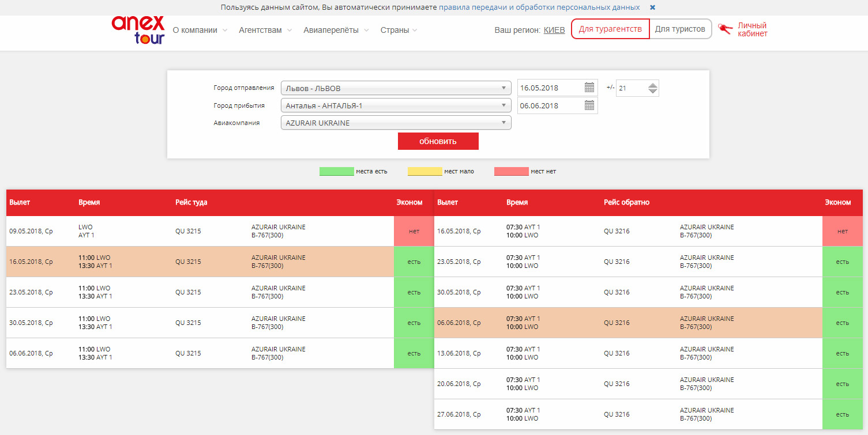Select return flight row dated 27.06.2018
The width and height of the screenshot is (868, 435).
point(648,414)
